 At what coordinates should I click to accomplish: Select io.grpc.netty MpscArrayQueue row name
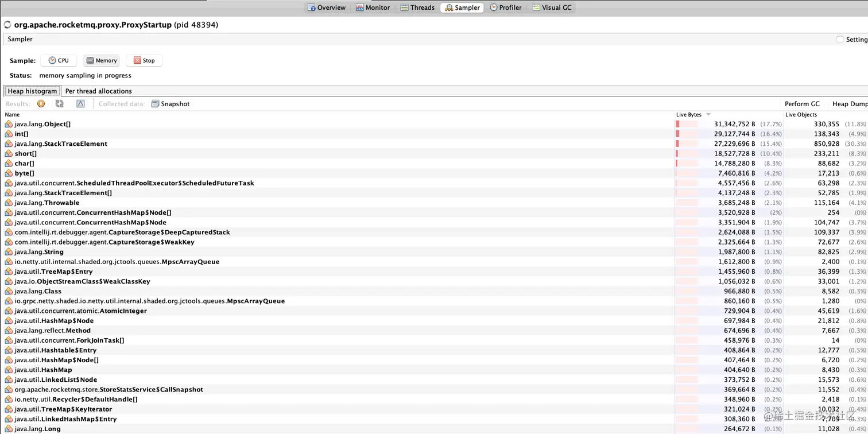(150, 301)
